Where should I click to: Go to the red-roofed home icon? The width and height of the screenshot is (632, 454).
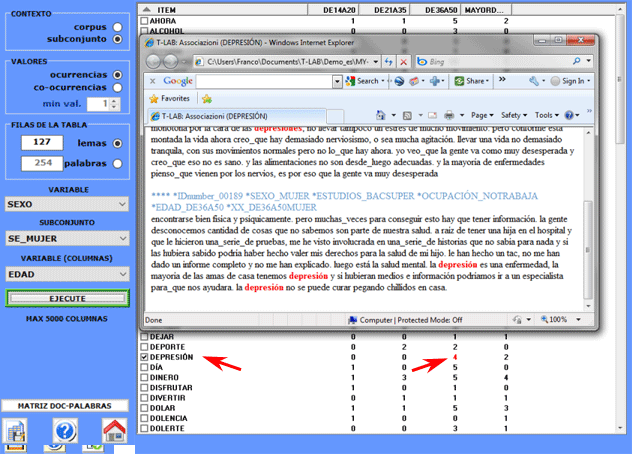click(114, 431)
